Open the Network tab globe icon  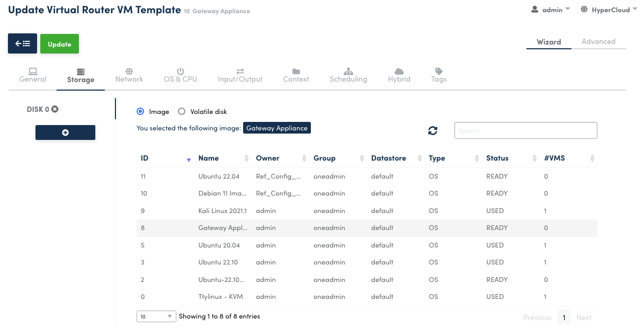(x=129, y=72)
